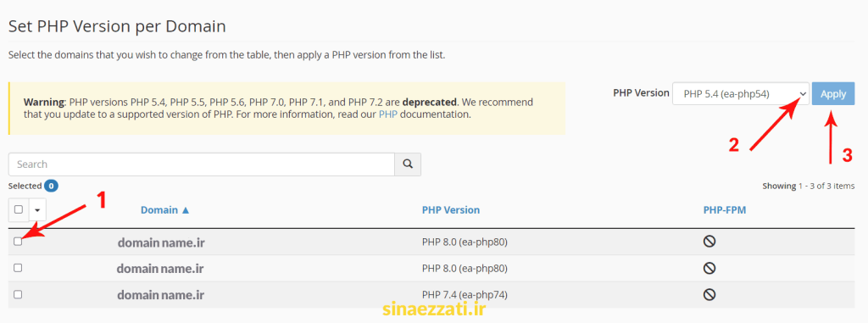Click the Selected count badge showing 0

click(x=52, y=187)
